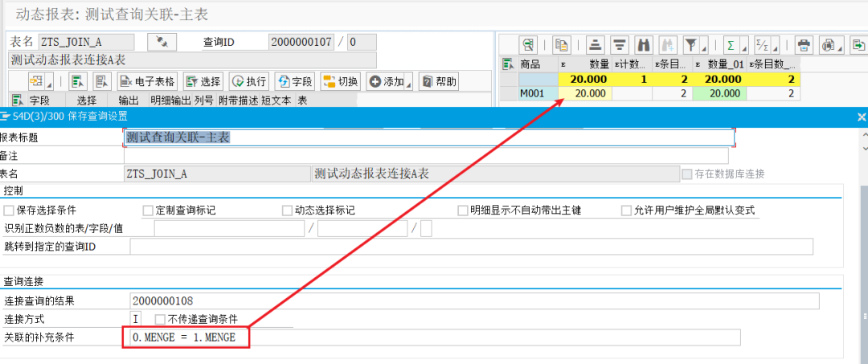The width and height of the screenshot is (868, 364).
Task: Click the 数量 column header
Action: tap(584, 64)
